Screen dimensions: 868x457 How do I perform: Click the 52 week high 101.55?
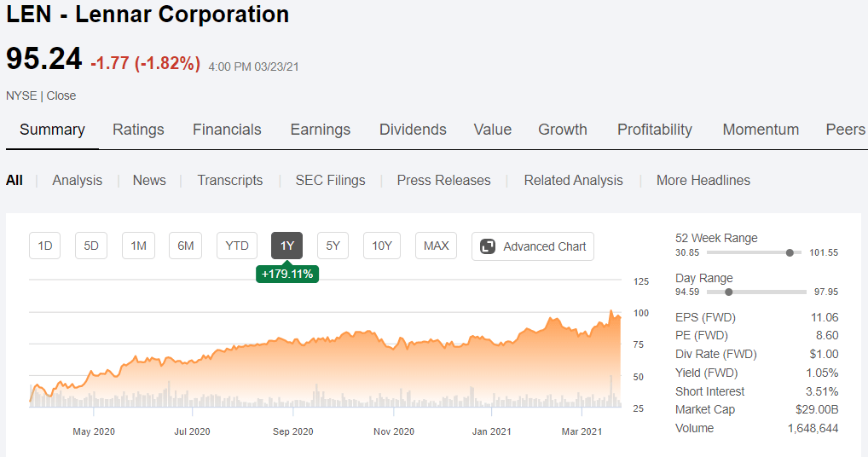(x=824, y=253)
